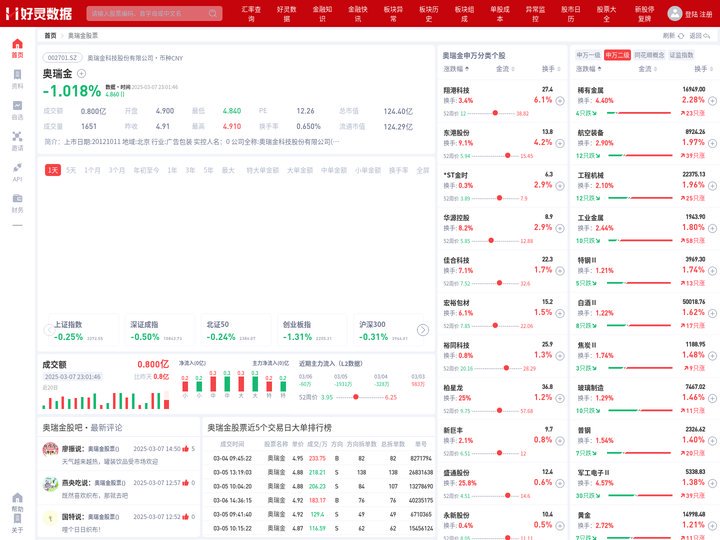Screen dimensions: 720x540
Task: Click the plus icon for 东港股份
Action: tap(560, 143)
